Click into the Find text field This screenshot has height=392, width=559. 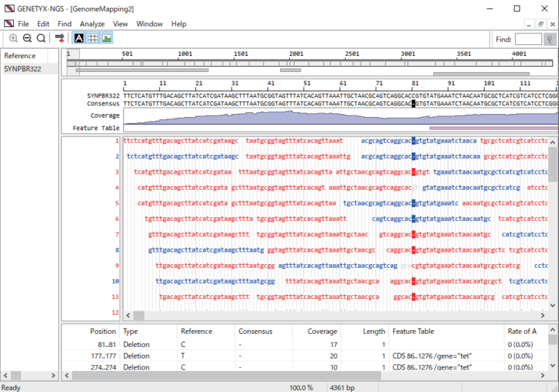point(528,39)
